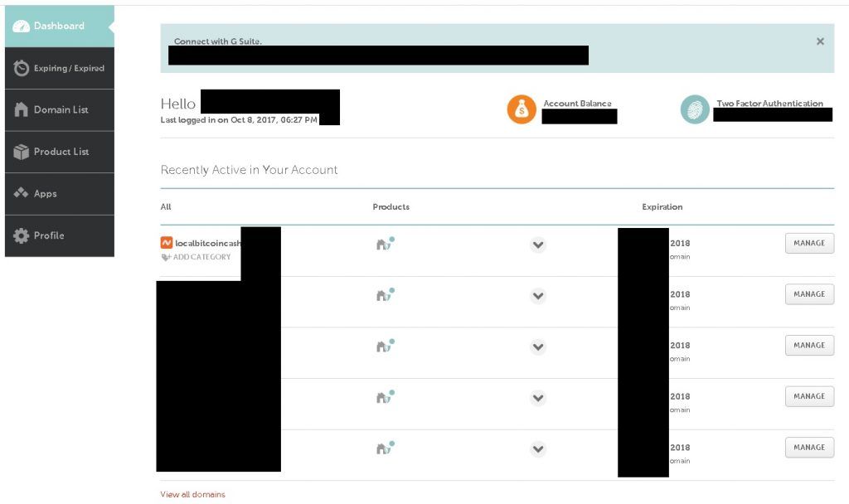Image resolution: width=849 pixels, height=504 pixels.
Task: Click the orange Account Balance coin icon
Action: click(521, 108)
